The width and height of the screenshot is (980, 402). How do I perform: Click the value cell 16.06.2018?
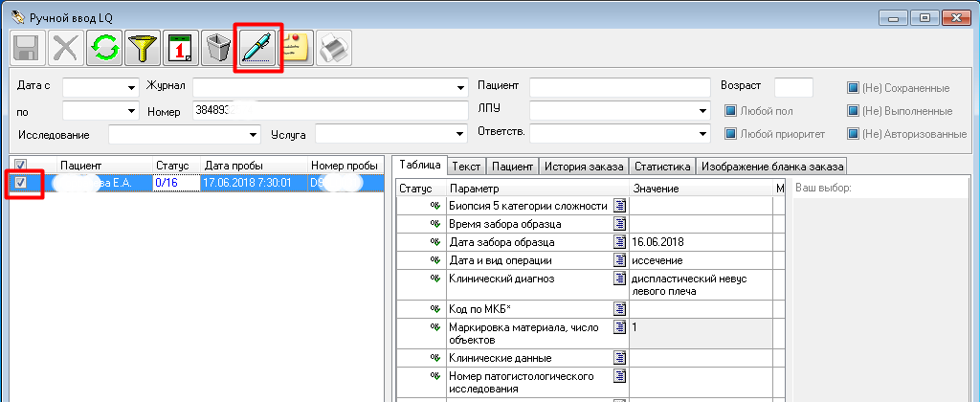(701, 242)
